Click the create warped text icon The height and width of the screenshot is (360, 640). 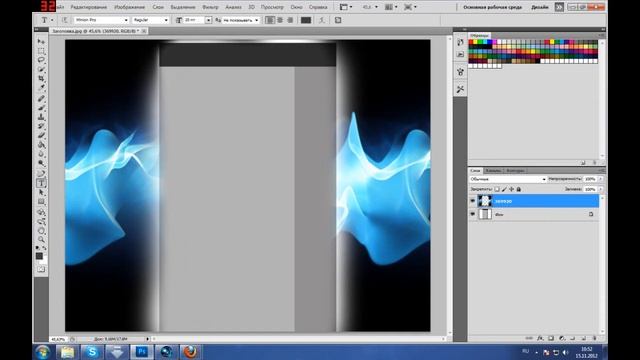pos(322,20)
